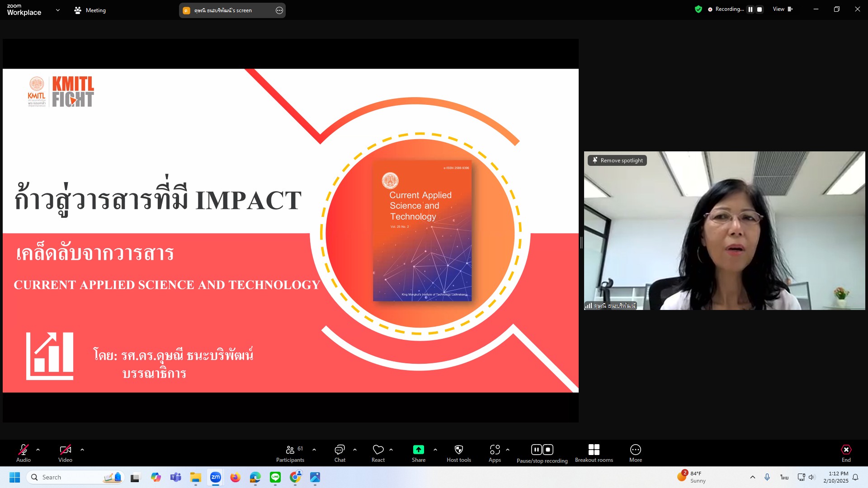Open Breakout rooms
Image resolution: width=868 pixels, height=488 pixels.
click(x=594, y=453)
